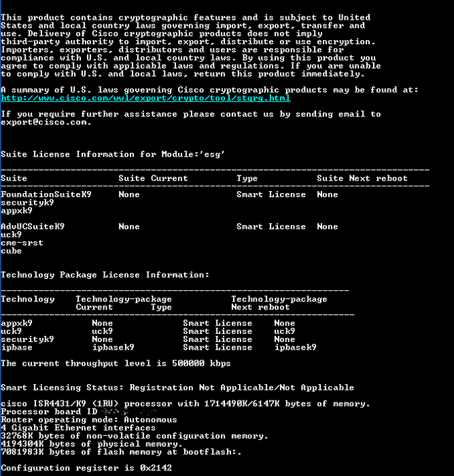
Task: Click the current 'ipbasek9' value in ipbase row
Action: pos(113,347)
